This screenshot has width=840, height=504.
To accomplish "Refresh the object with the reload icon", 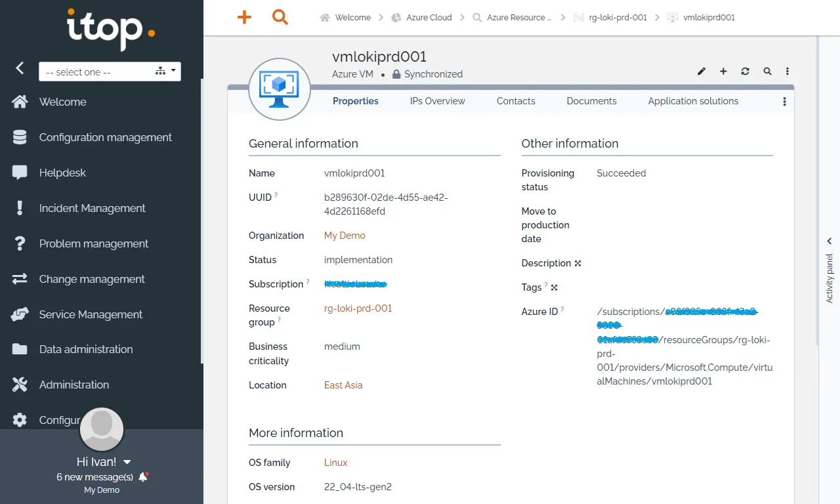I will 745,71.
